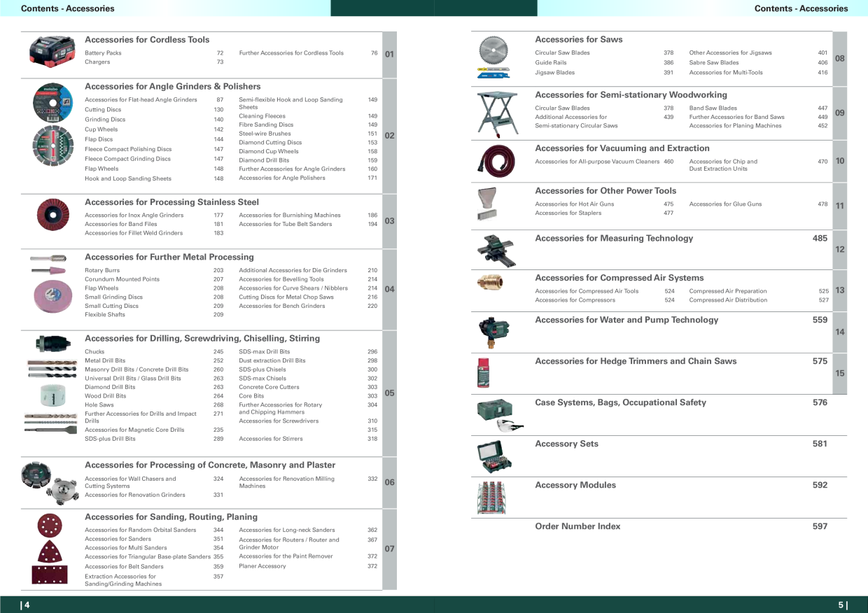Go to Accessories for Further Metal Processing
Screen dimensions: 868x613
click(169, 258)
